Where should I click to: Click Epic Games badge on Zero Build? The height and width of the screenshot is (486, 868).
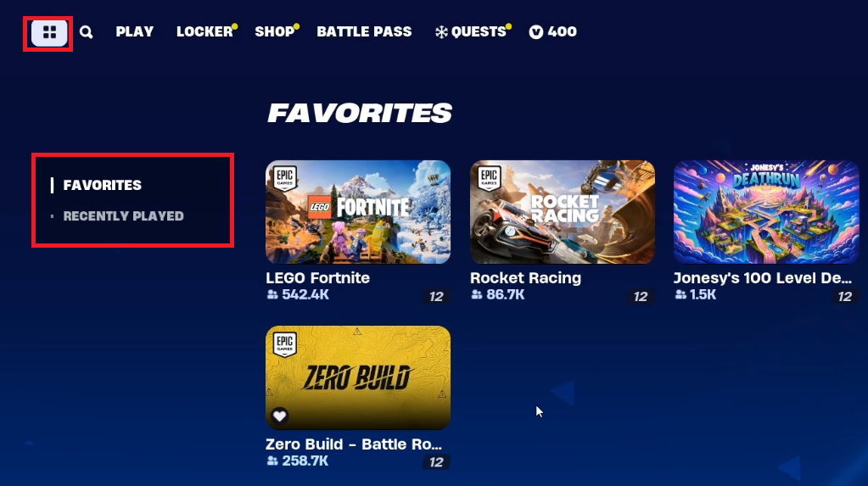coord(284,344)
